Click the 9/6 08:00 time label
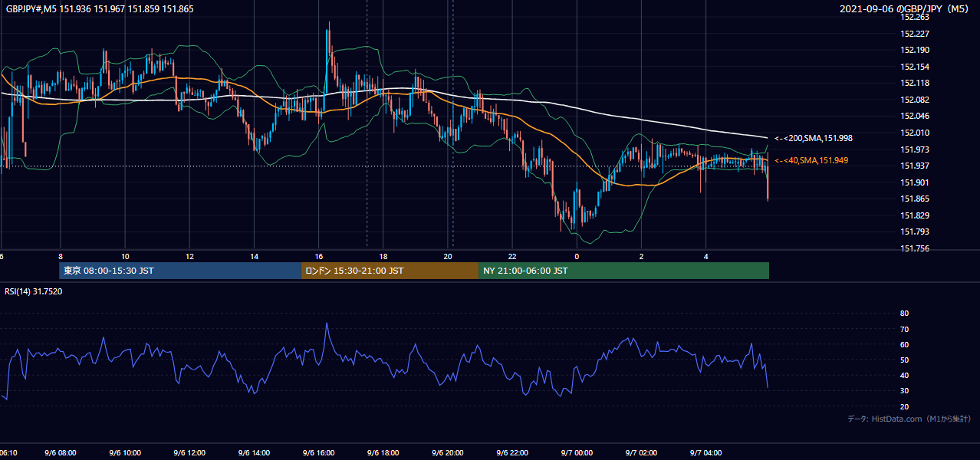Screen dimensions: 980x460 (60, 453)
